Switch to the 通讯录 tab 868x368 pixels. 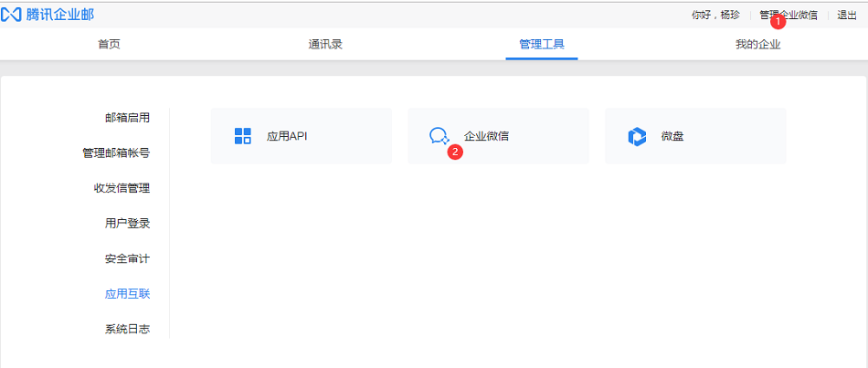tap(325, 45)
